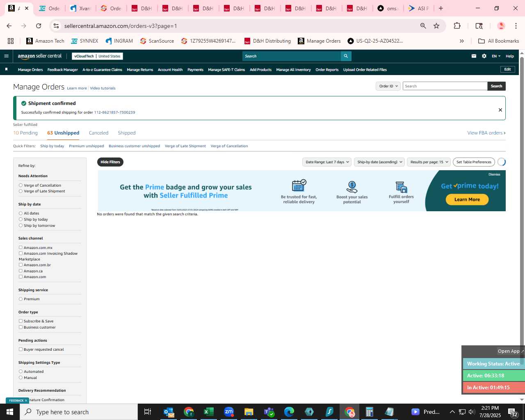
Task: Open the mail messages icon
Action: 474,56
